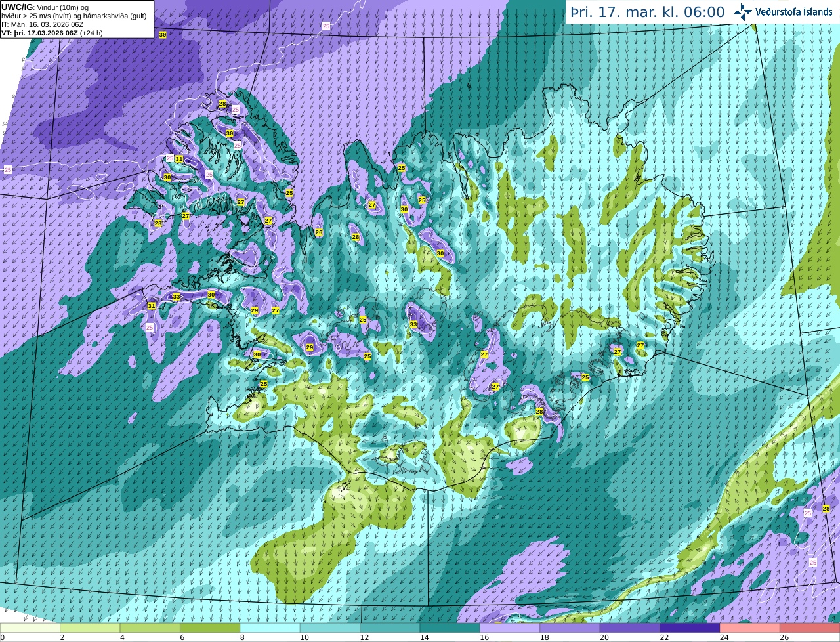Select the forecast time Þri. 17. mar. kl. 06:00

[x=648, y=12]
